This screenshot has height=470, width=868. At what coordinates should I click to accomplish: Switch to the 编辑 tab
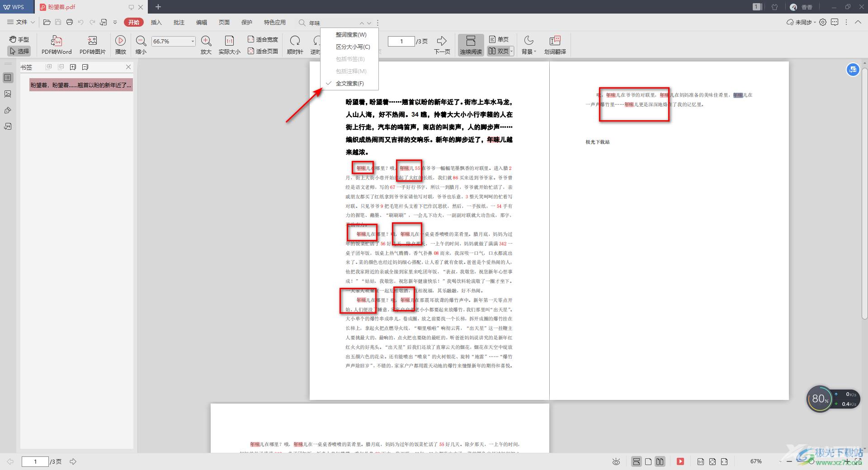coord(202,22)
